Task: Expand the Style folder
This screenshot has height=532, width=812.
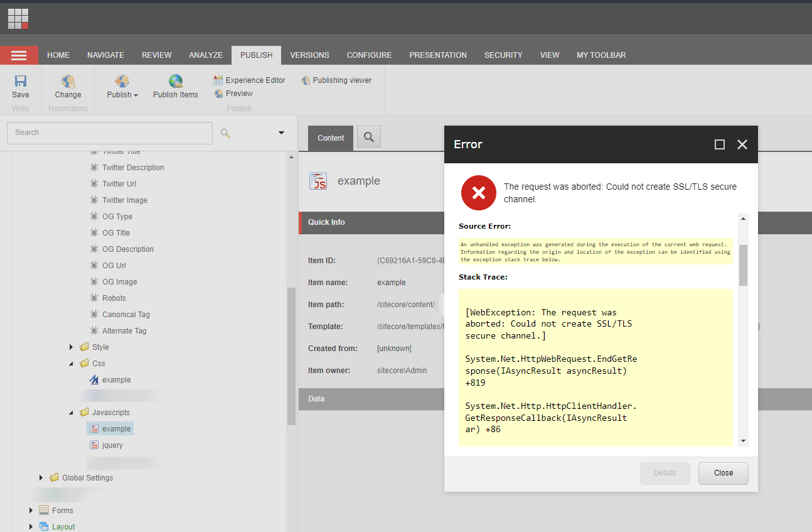Action: tap(71, 347)
